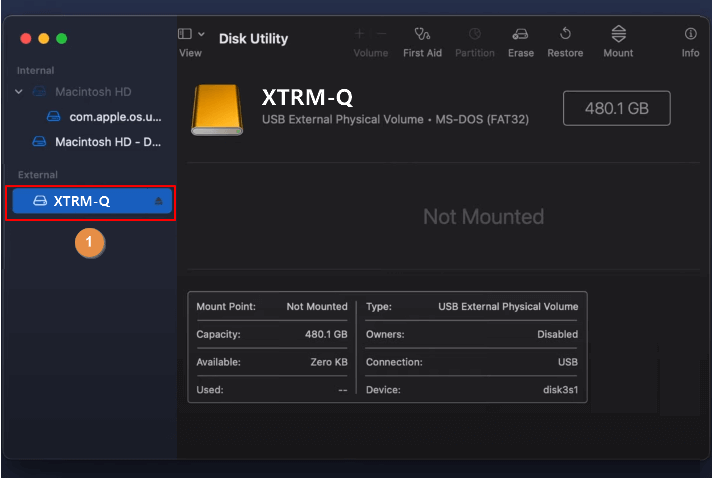Open the Info panel icon

(690, 34)
